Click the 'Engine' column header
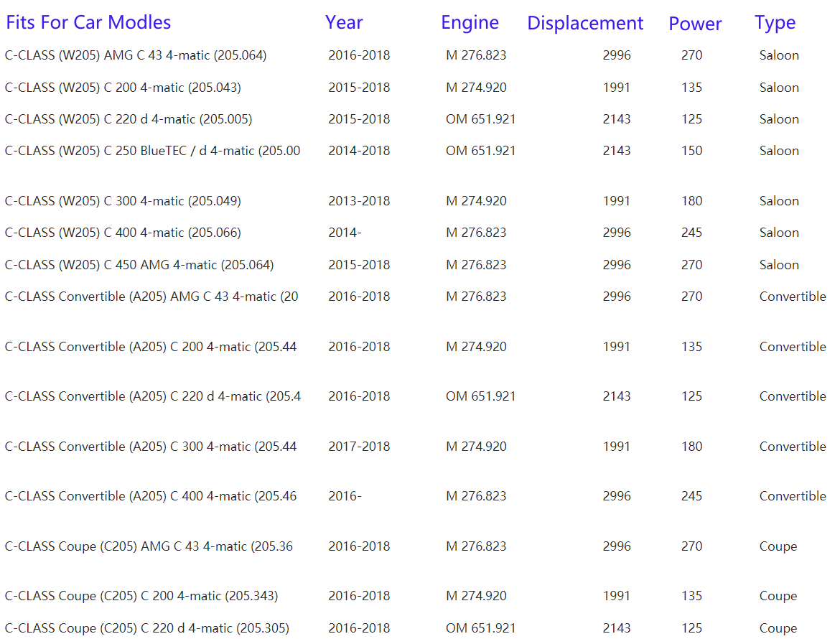The width and height of the screenshot is (840, 639). [470, 22]
